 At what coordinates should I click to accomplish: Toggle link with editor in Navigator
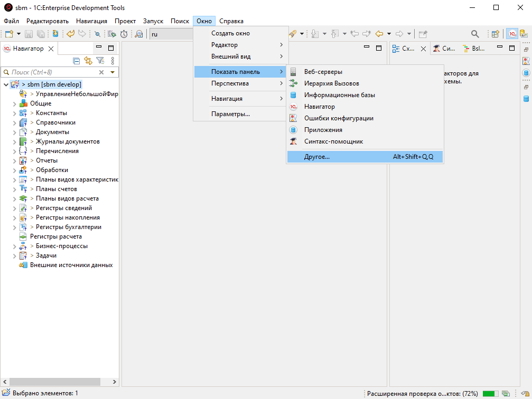tap(88, 61)
